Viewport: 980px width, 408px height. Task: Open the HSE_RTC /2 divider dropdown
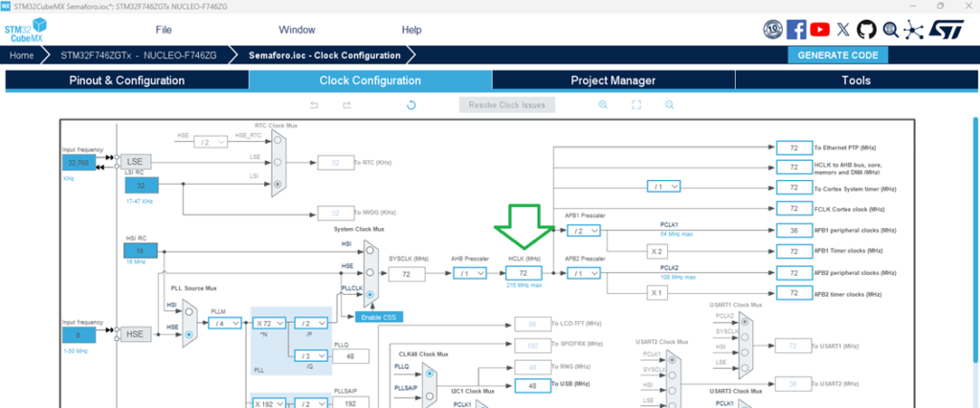coord(211,142)
